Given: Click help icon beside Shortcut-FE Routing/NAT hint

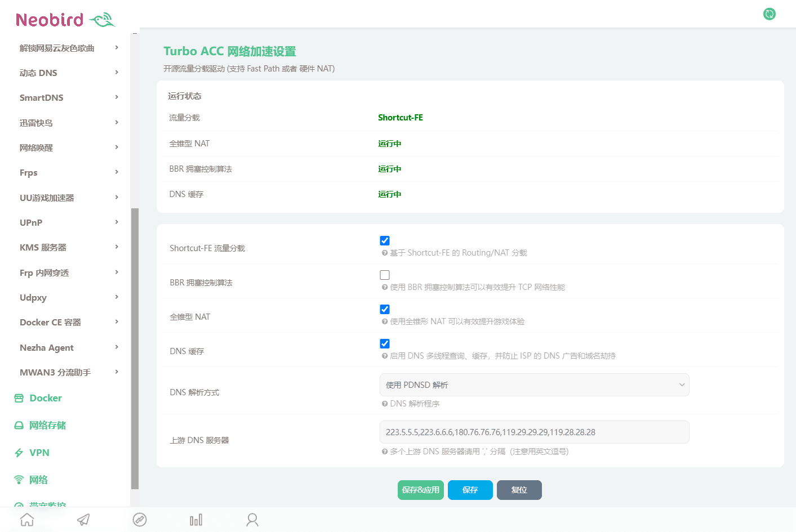Looking at the screenshot, I should coord(385,253).
